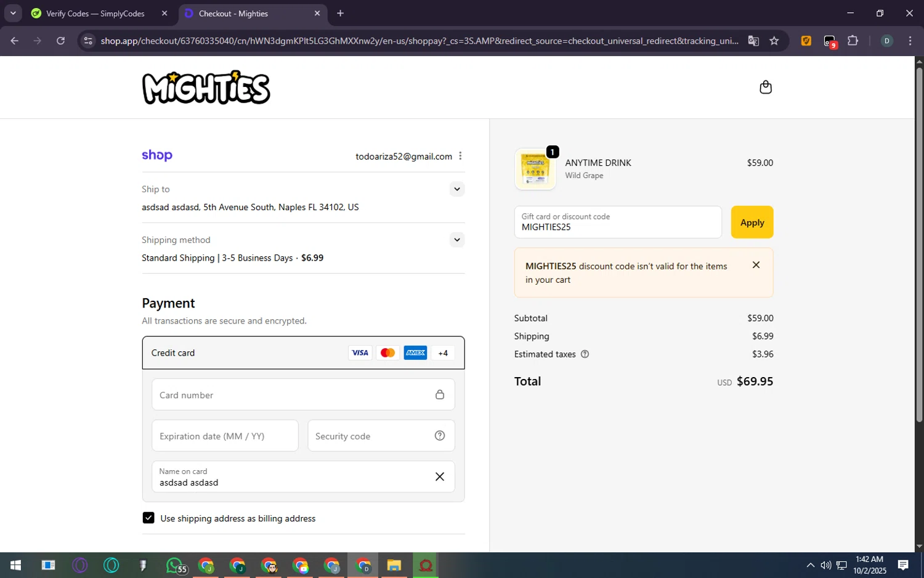The height and width of the screenshot is (578, 924).
Task: Bookmark this page with star icon
Action: (774, 41)
